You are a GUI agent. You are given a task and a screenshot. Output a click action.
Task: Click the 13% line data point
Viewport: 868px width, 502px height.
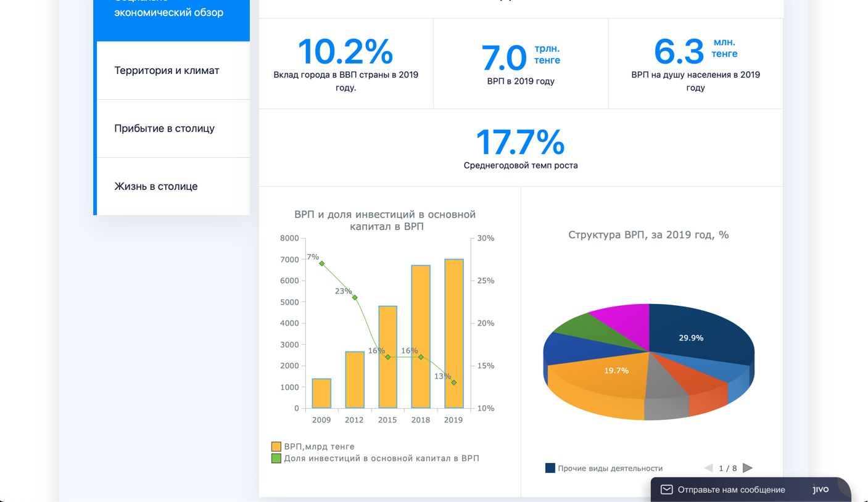454,383
